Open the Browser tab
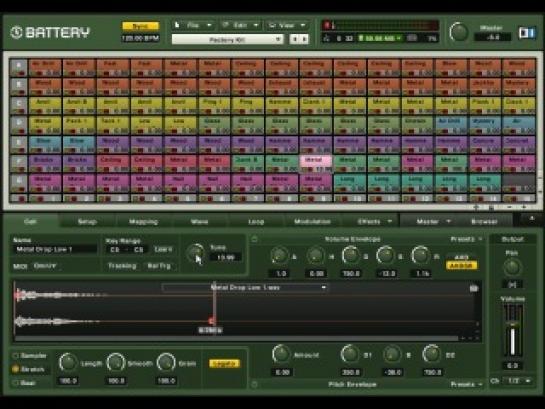Screen dimensions: 545x409 click(484, 221)
